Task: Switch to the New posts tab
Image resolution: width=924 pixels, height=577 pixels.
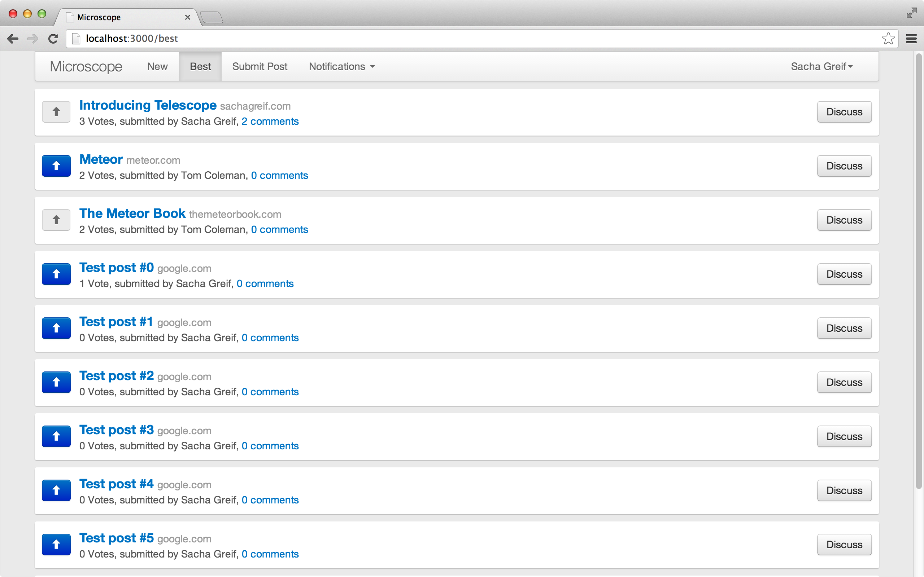Action: pyautogui.click(x=157, y=66)
